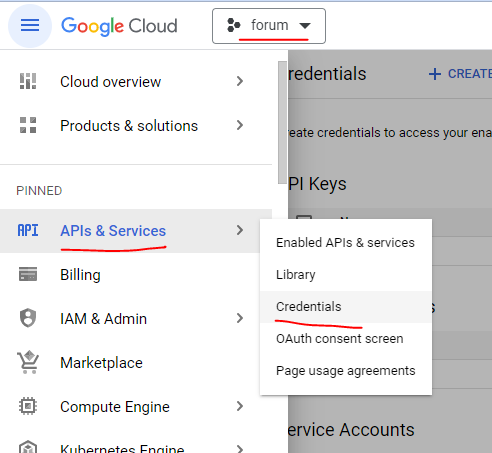The height and width of the screenshot is (453, 492).
Task: Click the navigation menu scrollbar thumb
Action: pyautogui.click(x=282, y=122)
